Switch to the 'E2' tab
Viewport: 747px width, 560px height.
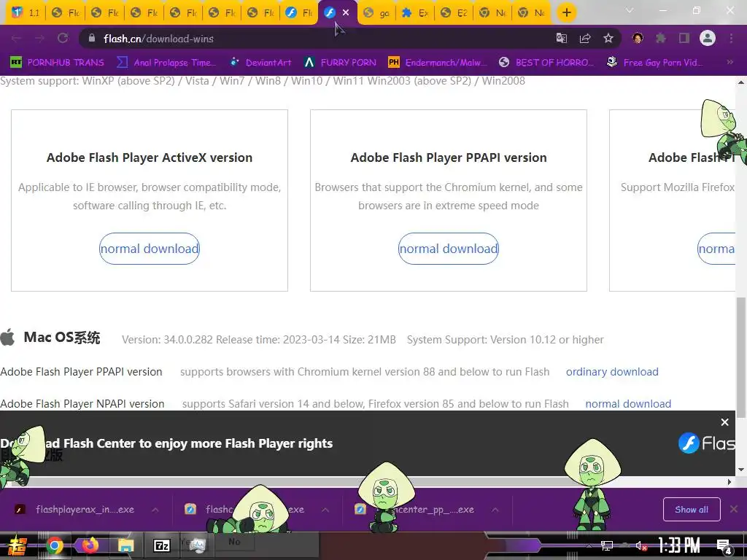[454, 13]
